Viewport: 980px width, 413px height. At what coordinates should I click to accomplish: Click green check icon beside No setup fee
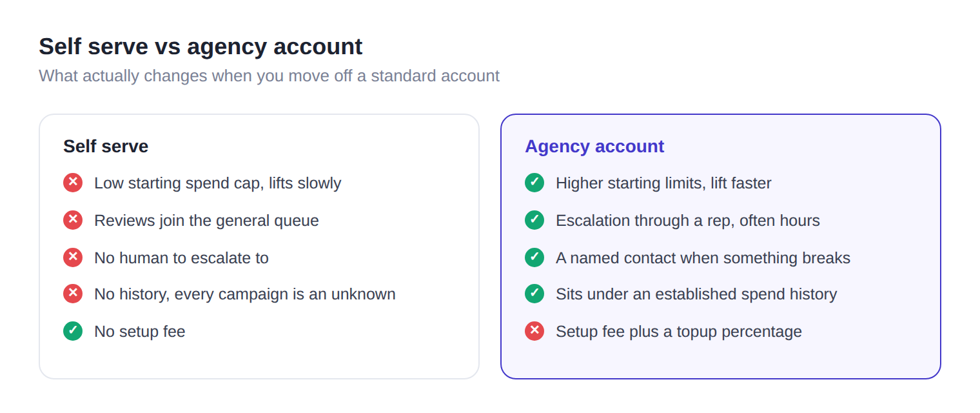click(73, 331)
